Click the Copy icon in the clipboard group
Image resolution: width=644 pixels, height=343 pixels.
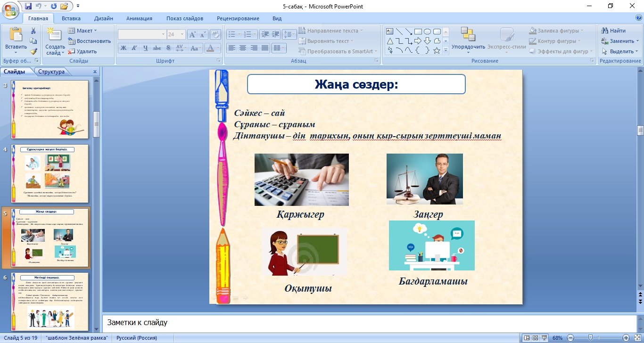pyautogui.click(x=33, y=41)
